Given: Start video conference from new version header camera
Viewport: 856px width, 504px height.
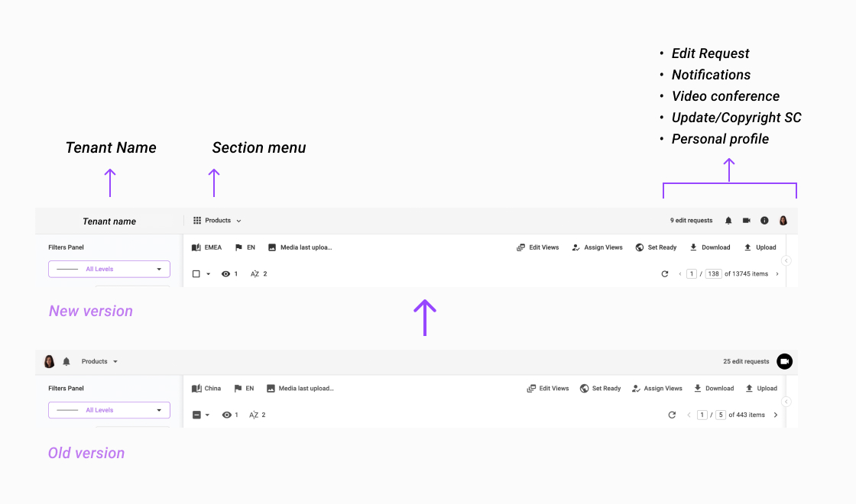Looking at the screenshot, I should pos(746,221).
